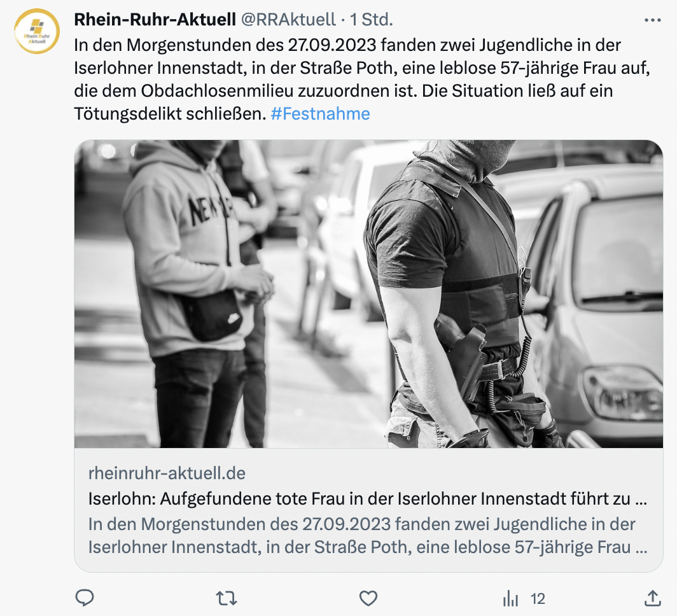This screenshot has width=677, height=616.
Task: Open the Rhein-Ruhr-Aktuell profile avatar
Action: coord(37,31)
